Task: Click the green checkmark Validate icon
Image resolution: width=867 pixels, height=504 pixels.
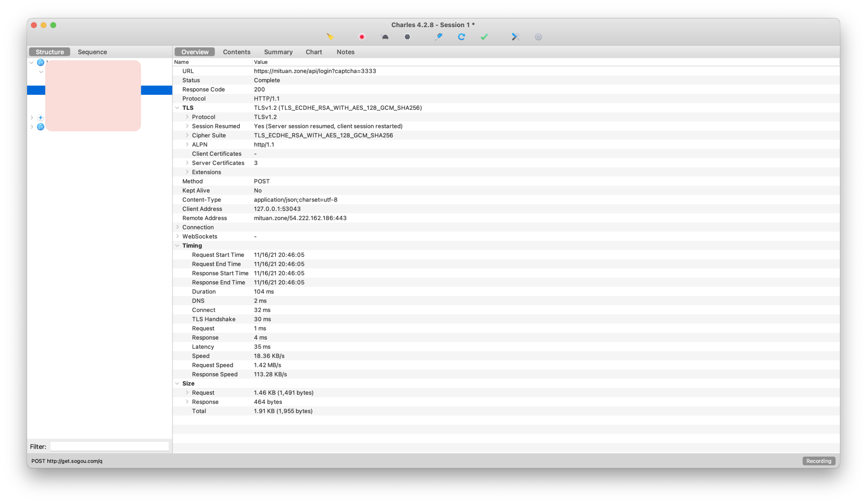Action: click(484, 37)
